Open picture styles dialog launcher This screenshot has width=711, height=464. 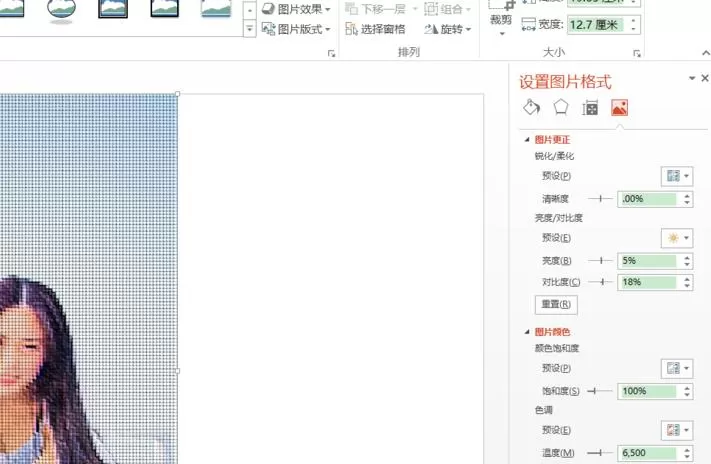(x=331, y=54)
